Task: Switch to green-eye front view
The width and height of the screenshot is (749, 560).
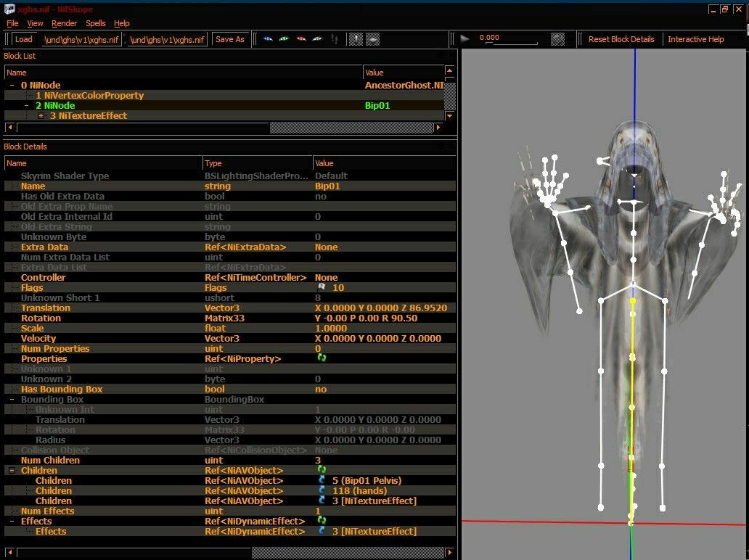Action: [285, 39]
